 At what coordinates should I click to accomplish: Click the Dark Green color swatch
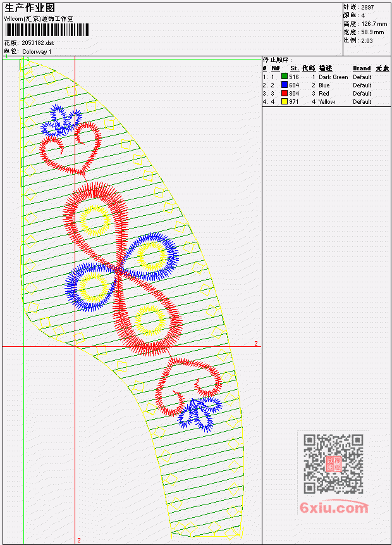click(285, 77)
